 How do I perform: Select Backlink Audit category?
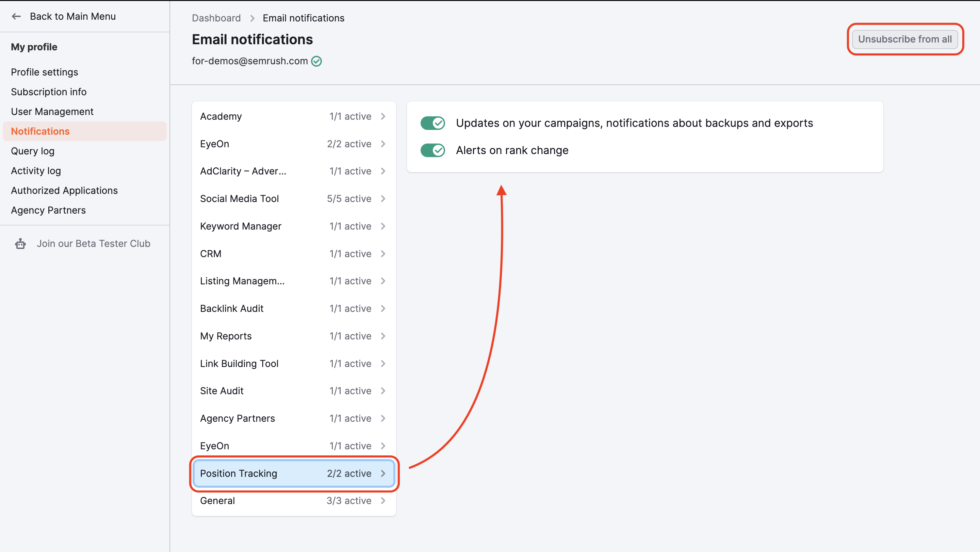(x=294, y=309)
